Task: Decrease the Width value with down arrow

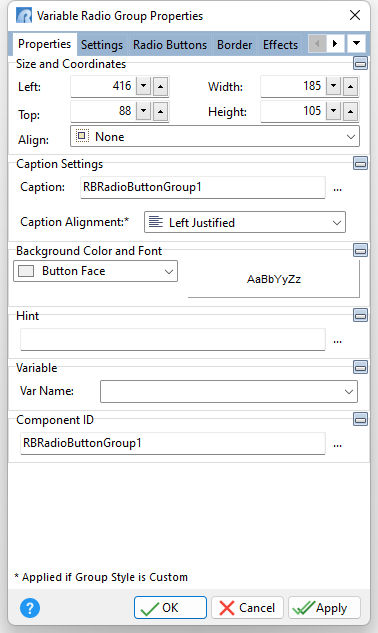Action: (x=333, y=86)
